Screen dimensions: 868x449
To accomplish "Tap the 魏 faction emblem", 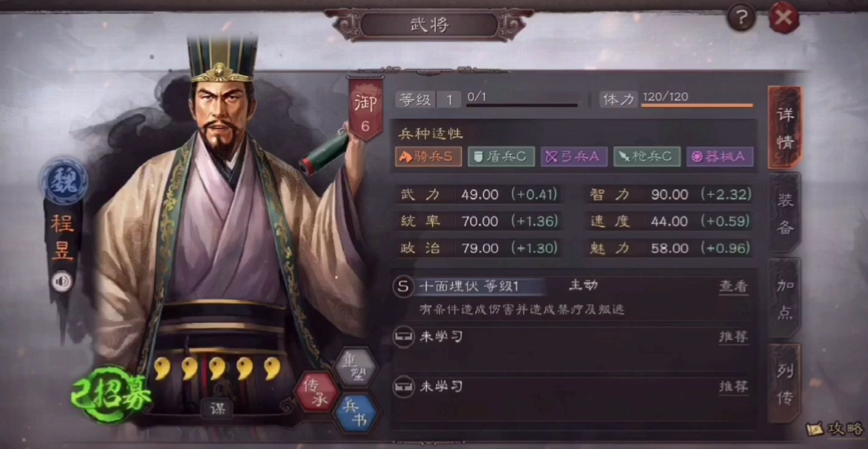I will click(x=64, y=182).
